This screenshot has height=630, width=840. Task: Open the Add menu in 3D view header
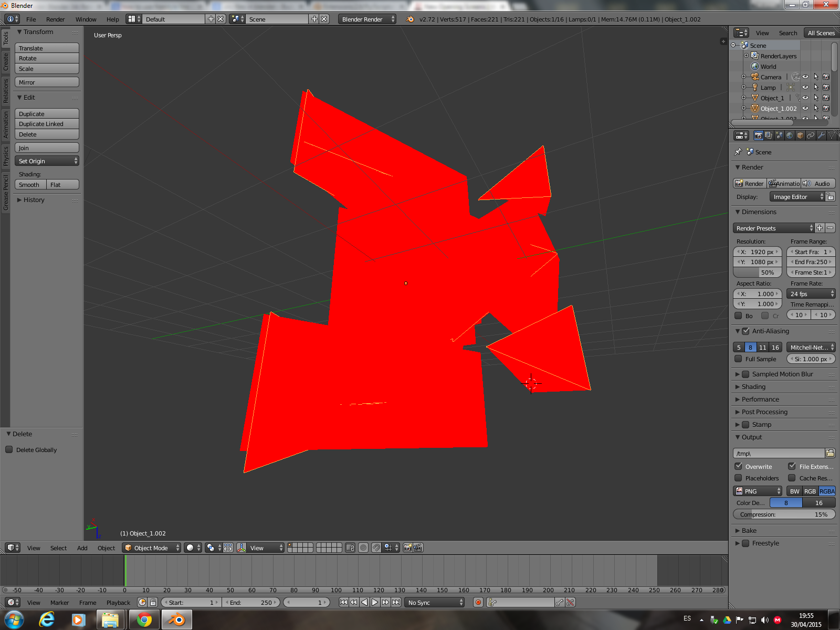pos(82,548)
